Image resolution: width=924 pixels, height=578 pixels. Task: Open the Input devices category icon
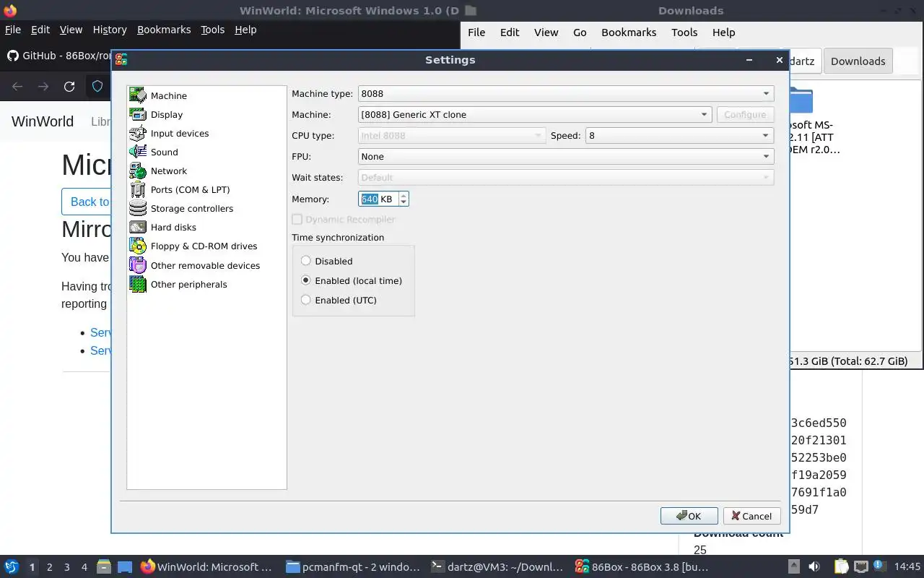tap(138, 133)
